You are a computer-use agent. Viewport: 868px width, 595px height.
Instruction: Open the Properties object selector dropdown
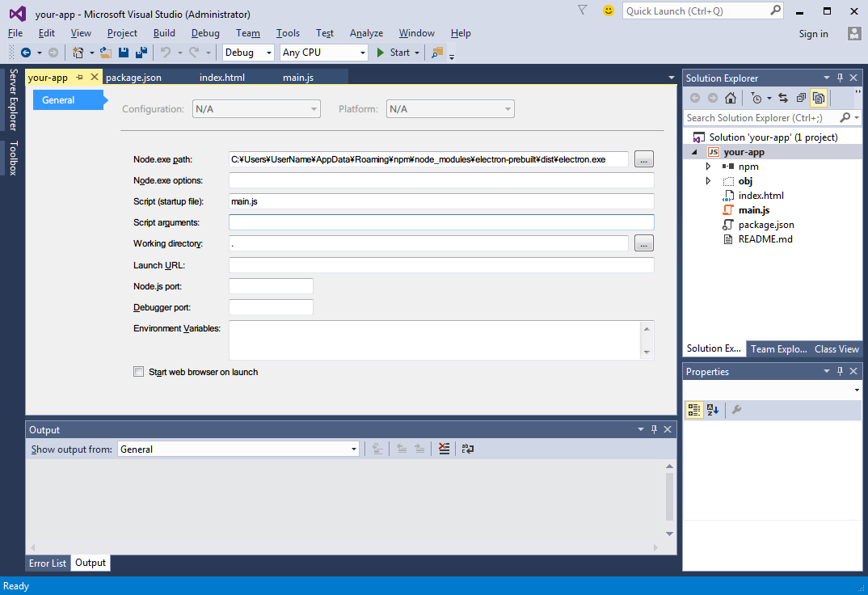[857, 390]
